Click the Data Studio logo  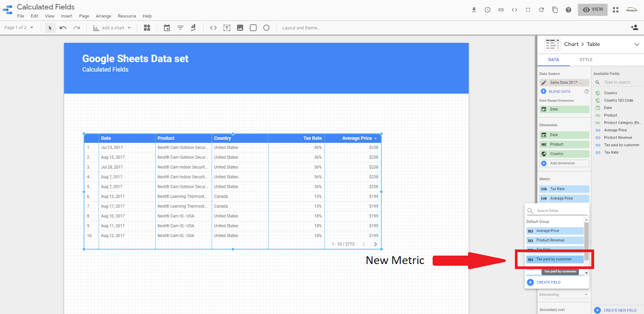7,10
